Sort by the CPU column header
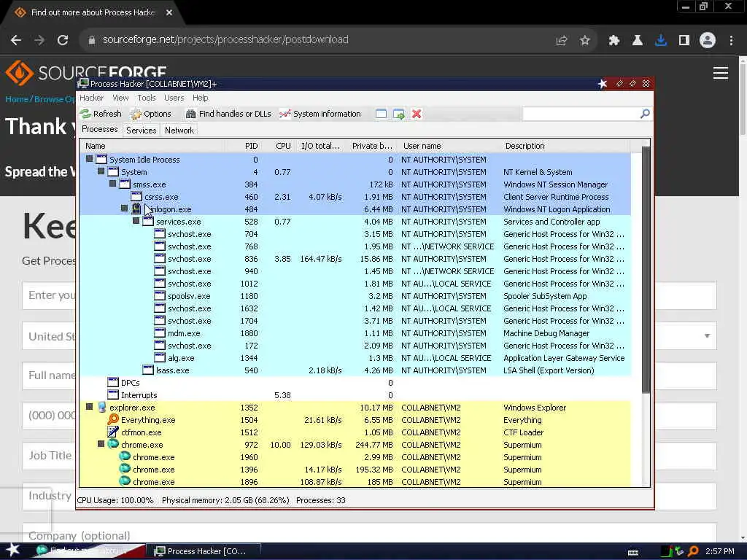Image resolution: width=747 pixels, height=560 pixels. pyautogui.click(x=278, y=146)
